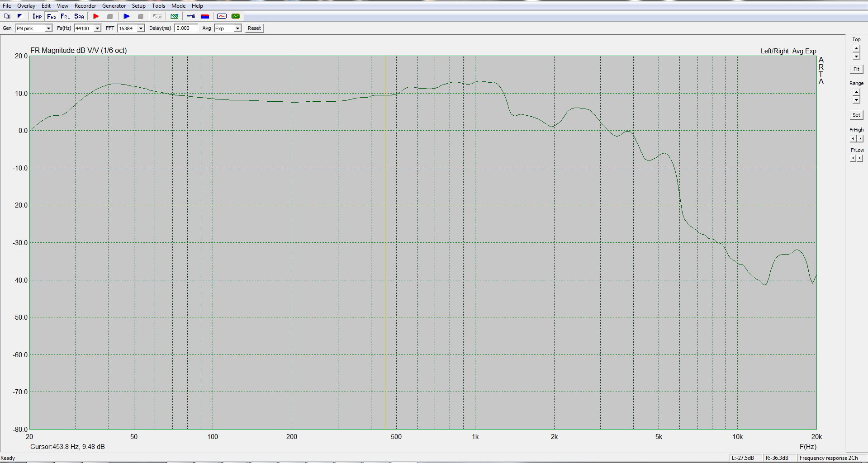The width and height of the screenshot is (868, 463).
Task: Click the Fit button
Action: (x=856, y=69)
